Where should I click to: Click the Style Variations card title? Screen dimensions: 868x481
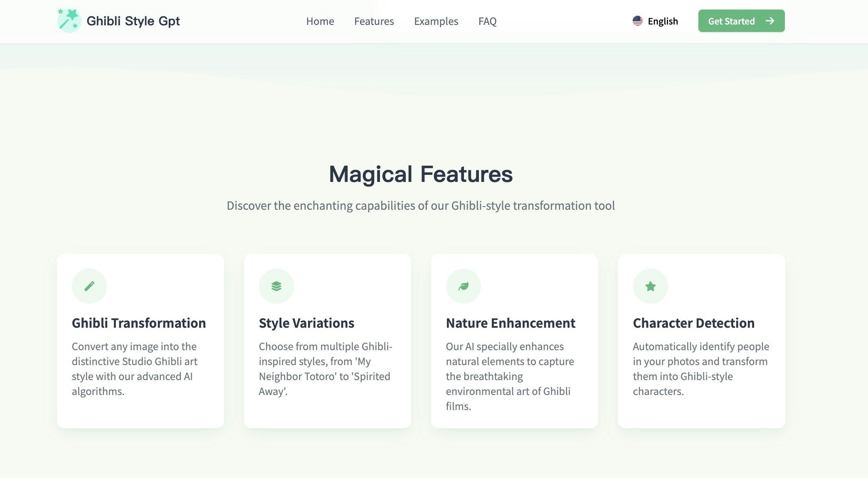[x=306, y=323]
